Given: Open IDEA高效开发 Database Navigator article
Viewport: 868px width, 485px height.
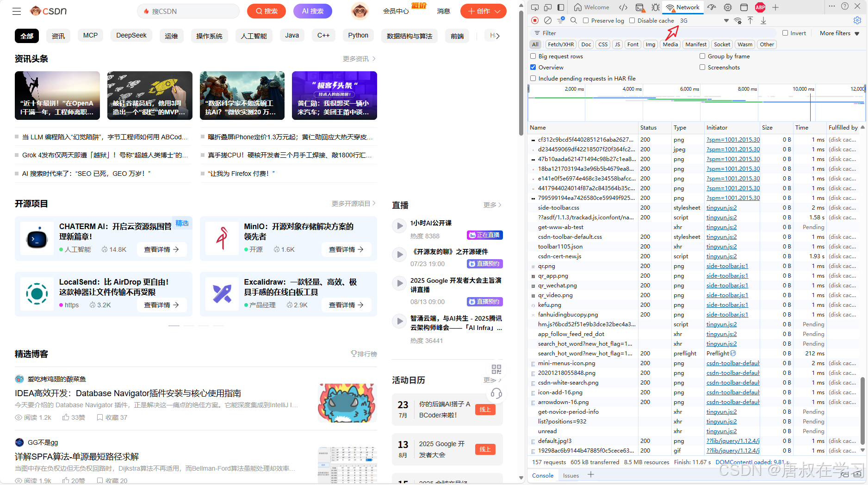Looking at the screenshot, I should (x=128, y=393).
